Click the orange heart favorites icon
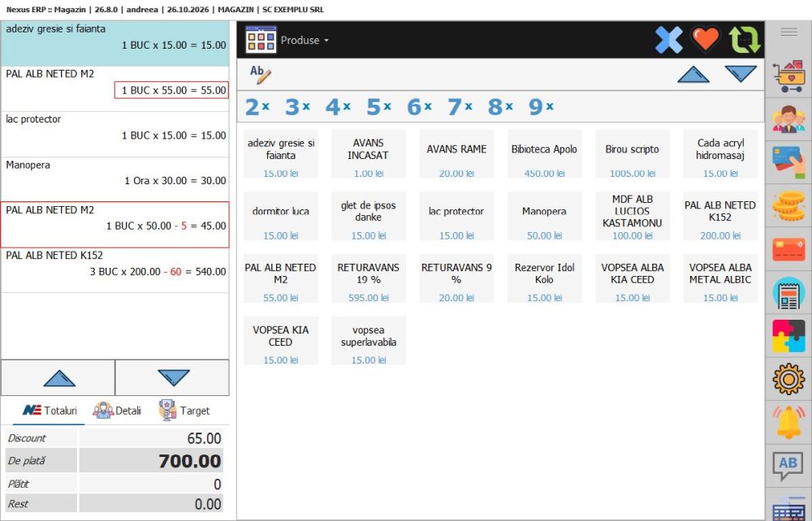The width and height of the screenshot is (812, 521). (706, 39)
